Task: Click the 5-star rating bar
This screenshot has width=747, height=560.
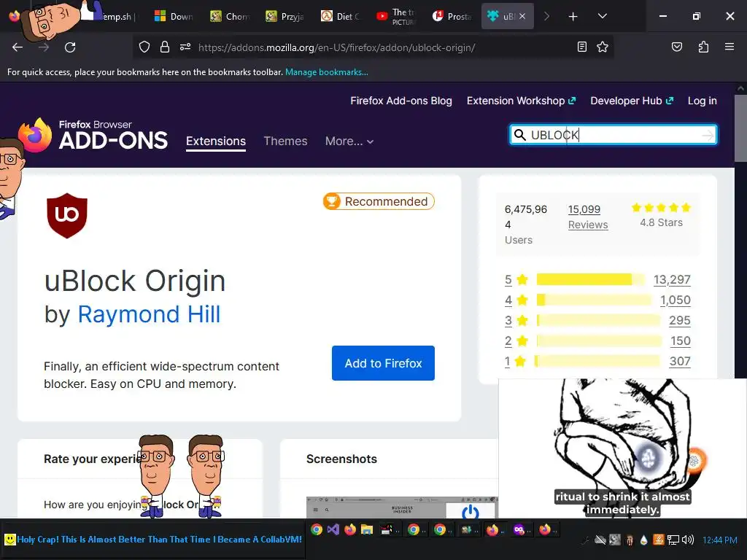Action: point(591,279)
